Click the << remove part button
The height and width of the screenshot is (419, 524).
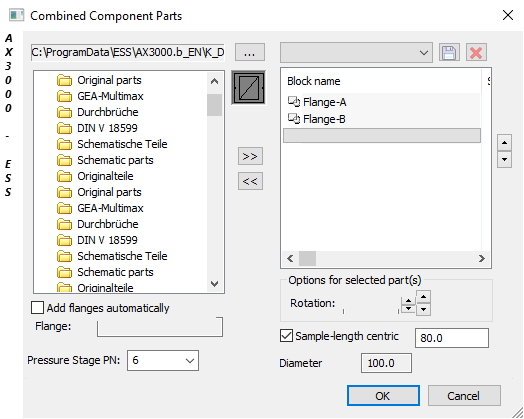250,181
